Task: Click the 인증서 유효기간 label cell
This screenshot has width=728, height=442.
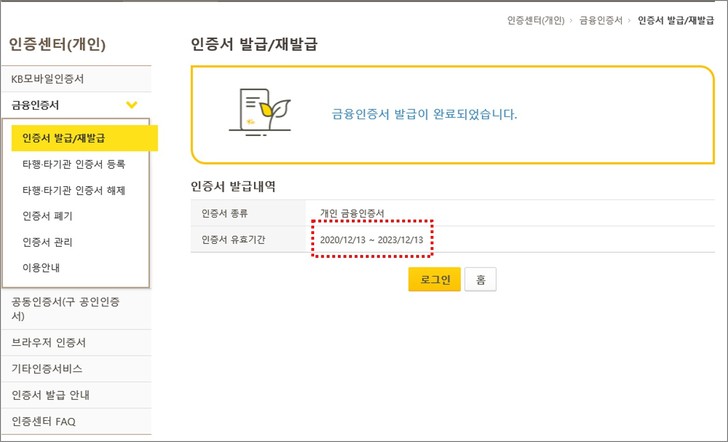Action: pos(248,240)
